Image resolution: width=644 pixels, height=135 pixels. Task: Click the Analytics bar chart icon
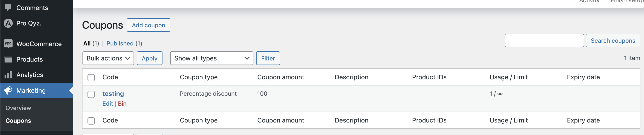pos(8,75)
